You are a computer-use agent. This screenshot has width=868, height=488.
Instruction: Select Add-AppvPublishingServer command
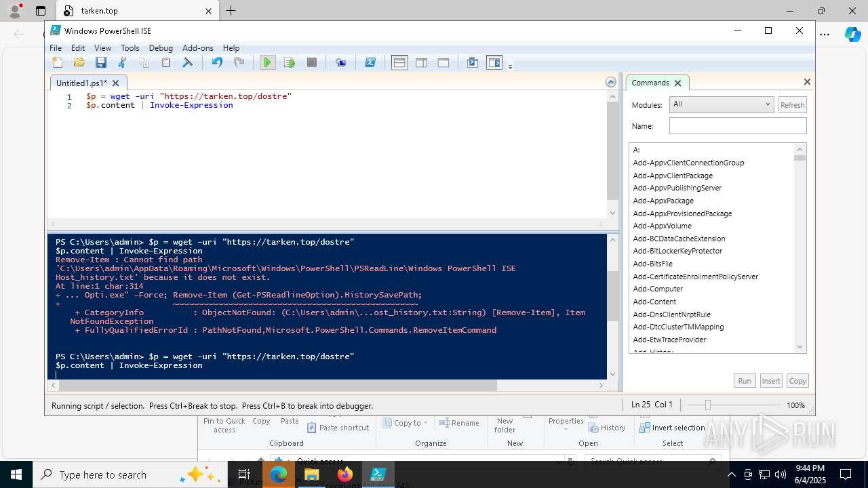(677, 188)
